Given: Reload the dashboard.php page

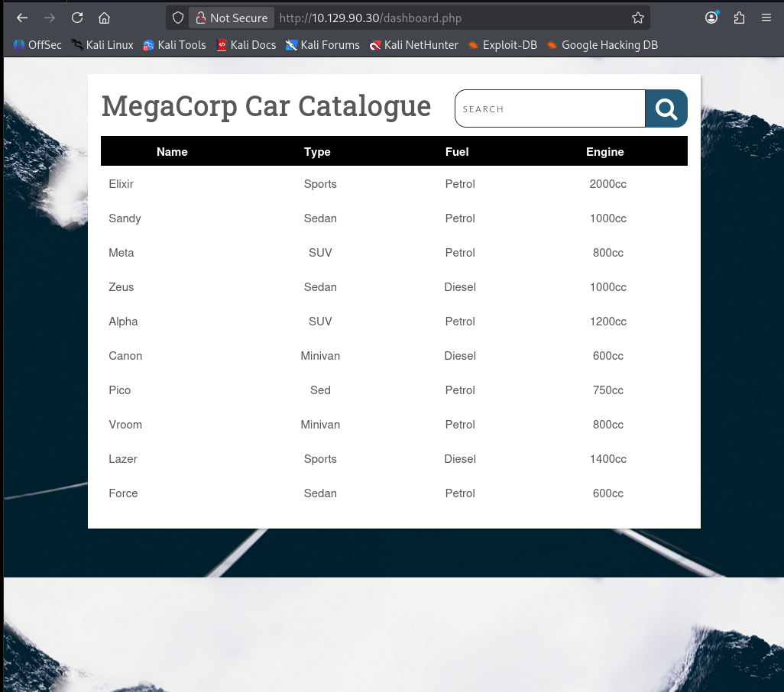Looking at the screenshot, I should pos(76,18).
